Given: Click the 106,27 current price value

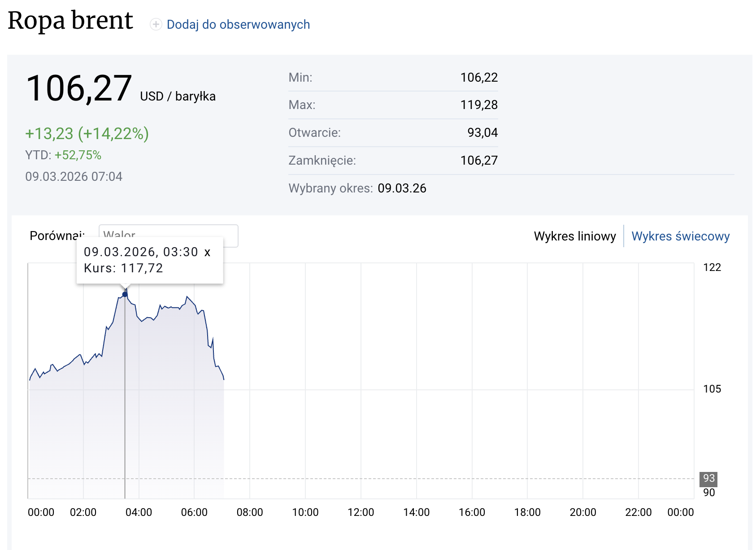Looking at the screenshot, I should [79, 89].
